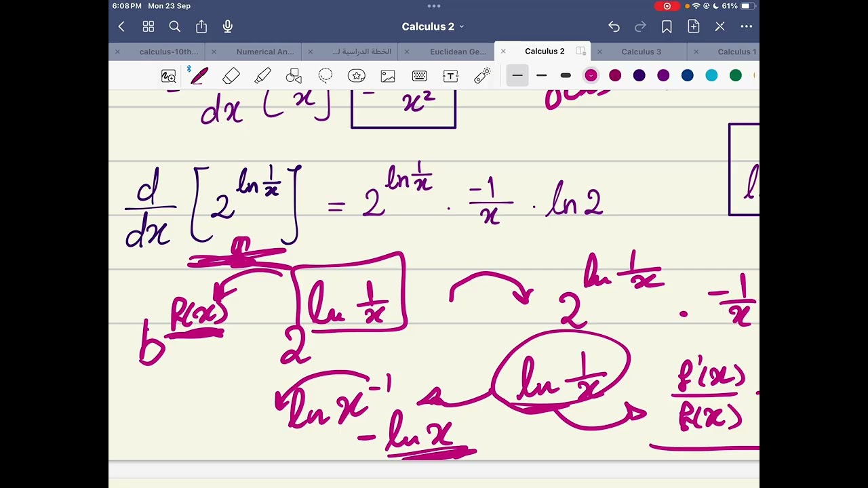
Task: Close the Numerical An... tab
Action: click(x=214, y=52)
